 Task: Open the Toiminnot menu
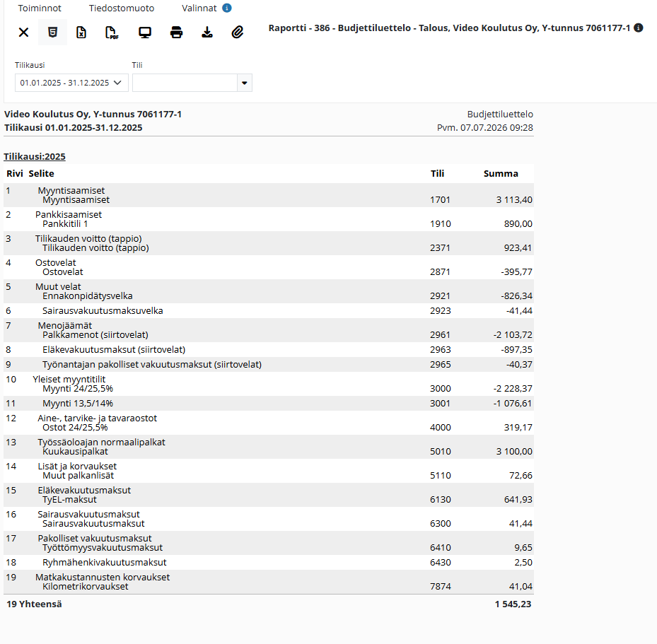tap(40, 8)
